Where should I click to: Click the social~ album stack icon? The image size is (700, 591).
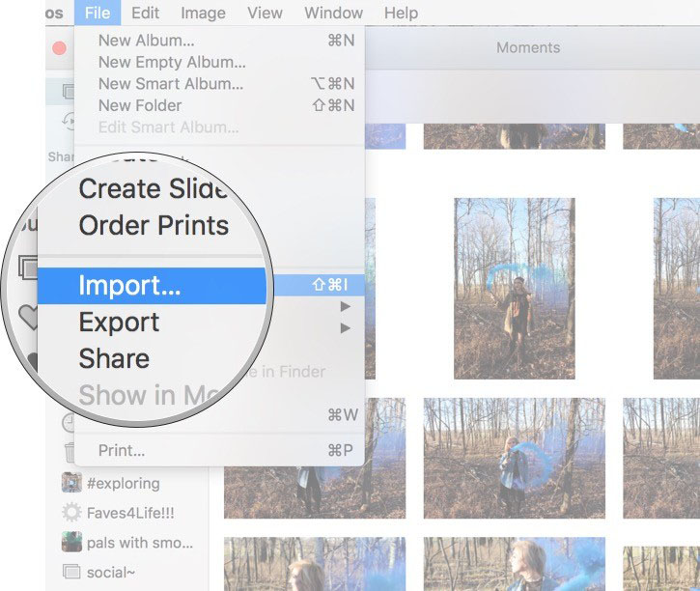[71, 572]
